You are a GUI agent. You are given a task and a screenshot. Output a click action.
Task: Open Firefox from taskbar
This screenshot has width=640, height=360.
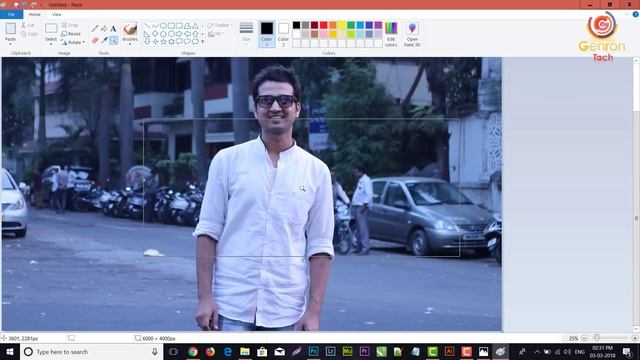point(210,351)
